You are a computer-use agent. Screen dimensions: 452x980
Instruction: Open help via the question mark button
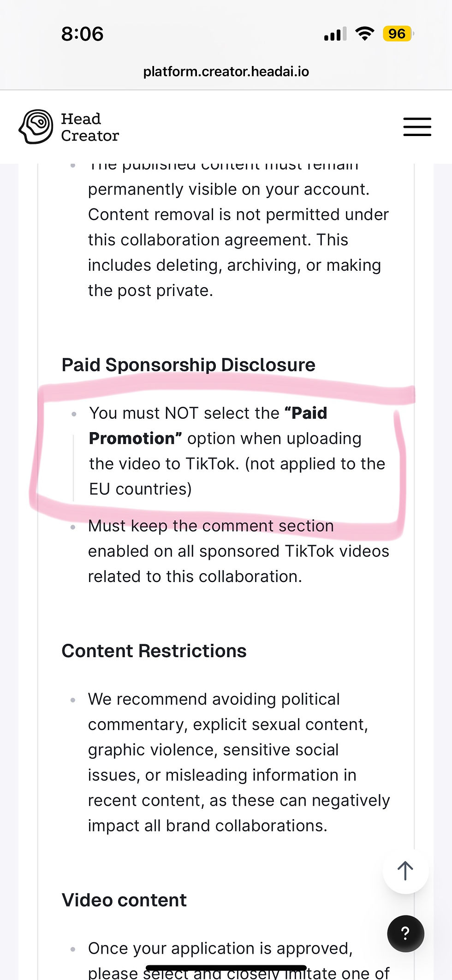[x=405, y=933]
